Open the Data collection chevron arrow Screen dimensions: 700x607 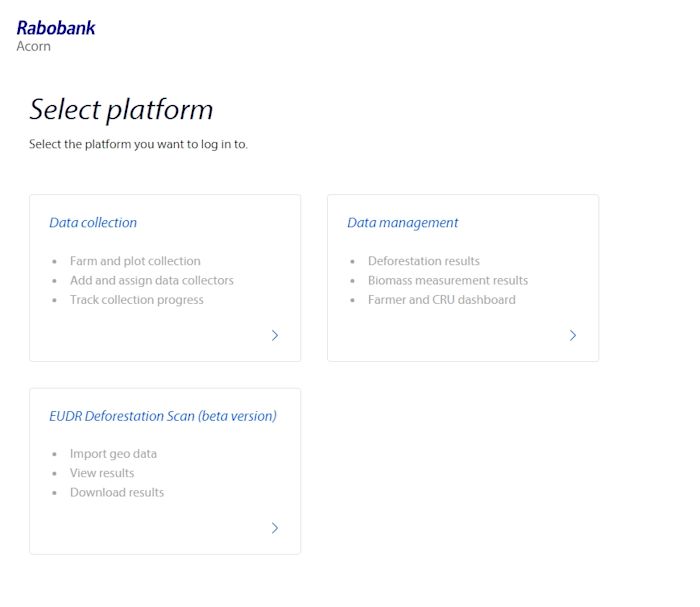click(275, 335)
